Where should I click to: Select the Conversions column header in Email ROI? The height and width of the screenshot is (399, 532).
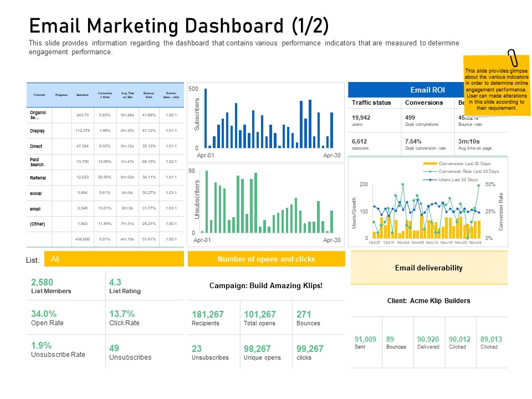tap(424, 103)
